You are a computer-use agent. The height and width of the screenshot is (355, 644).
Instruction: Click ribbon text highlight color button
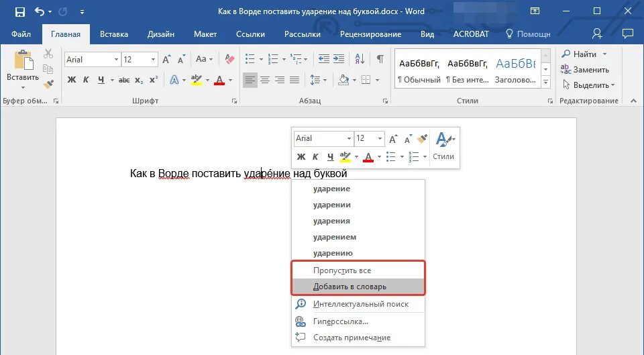[197, 80]
